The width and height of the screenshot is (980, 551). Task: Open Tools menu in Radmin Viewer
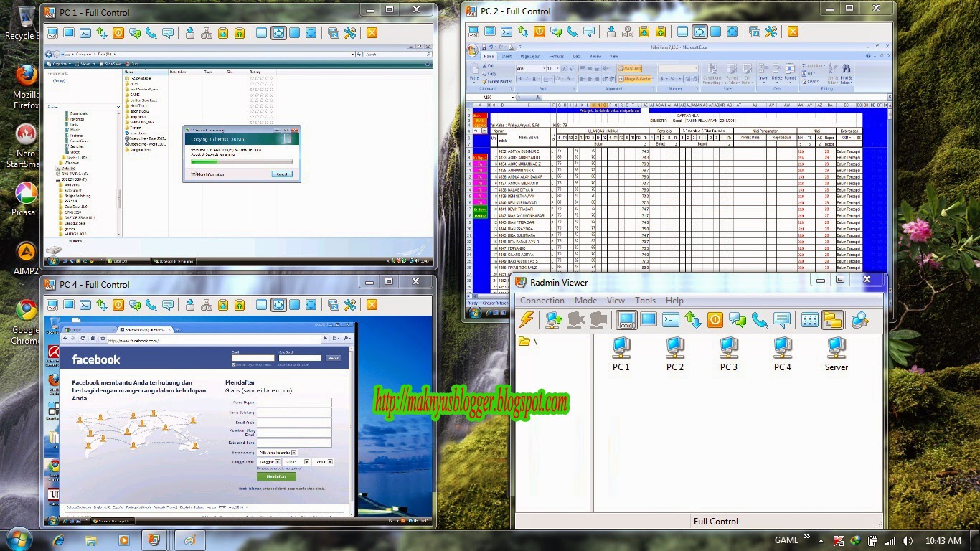645,301
